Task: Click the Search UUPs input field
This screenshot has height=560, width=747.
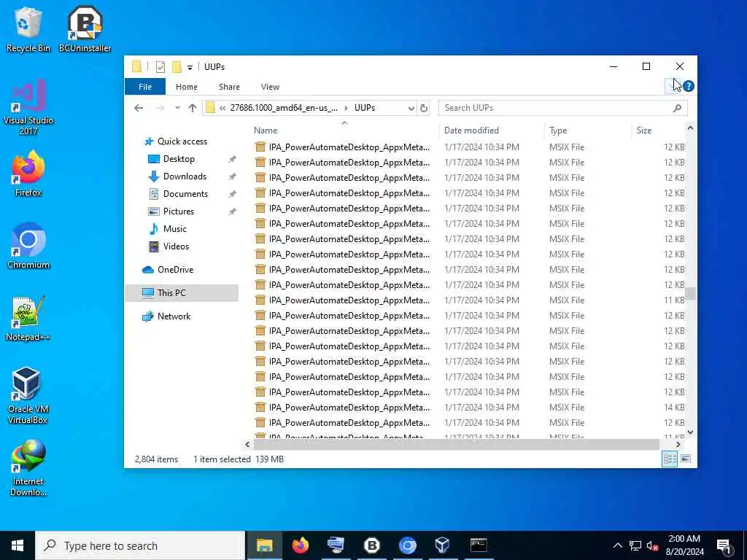Action: (x=562, y=108)
